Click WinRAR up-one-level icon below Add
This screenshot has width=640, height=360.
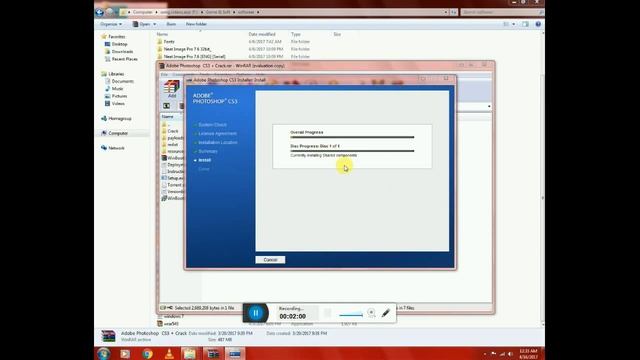coord(167,106)
